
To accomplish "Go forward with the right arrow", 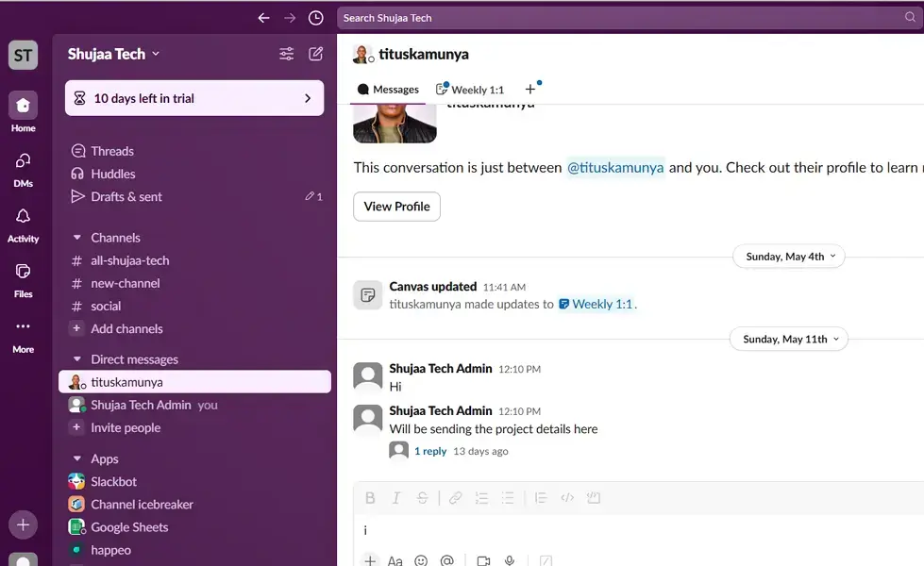I will click(x=290, y=18).
